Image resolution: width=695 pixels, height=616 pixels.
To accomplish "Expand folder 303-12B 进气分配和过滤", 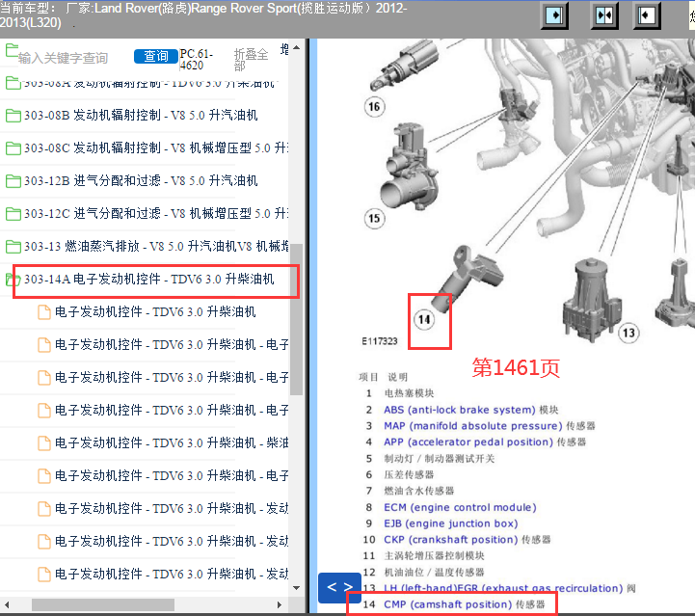I will (141, 181).
